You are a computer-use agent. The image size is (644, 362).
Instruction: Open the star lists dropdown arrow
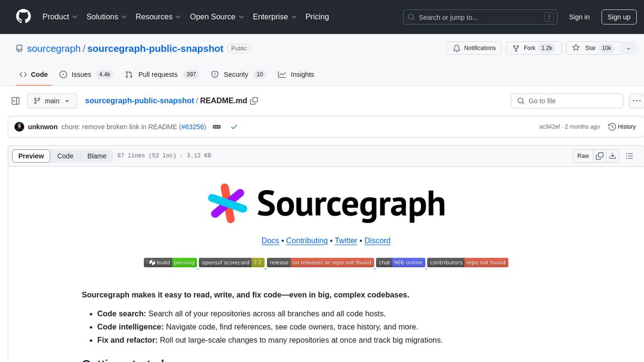pos(628,48)
